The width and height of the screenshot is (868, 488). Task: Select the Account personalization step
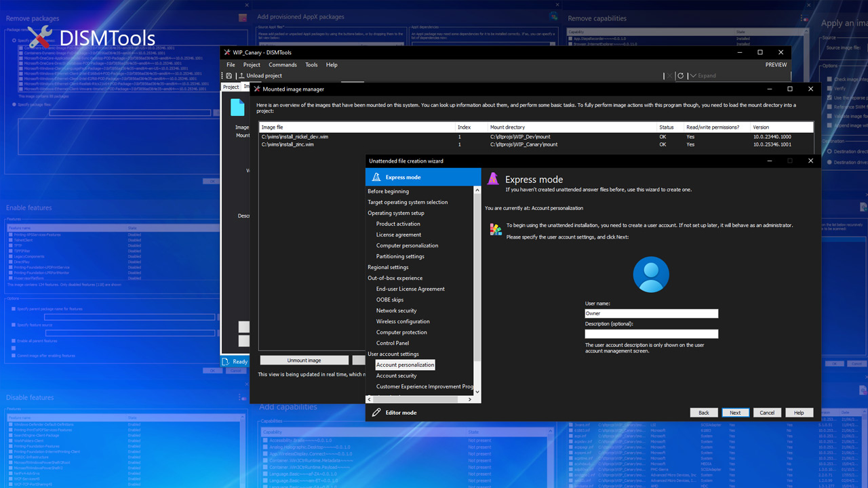405,365
